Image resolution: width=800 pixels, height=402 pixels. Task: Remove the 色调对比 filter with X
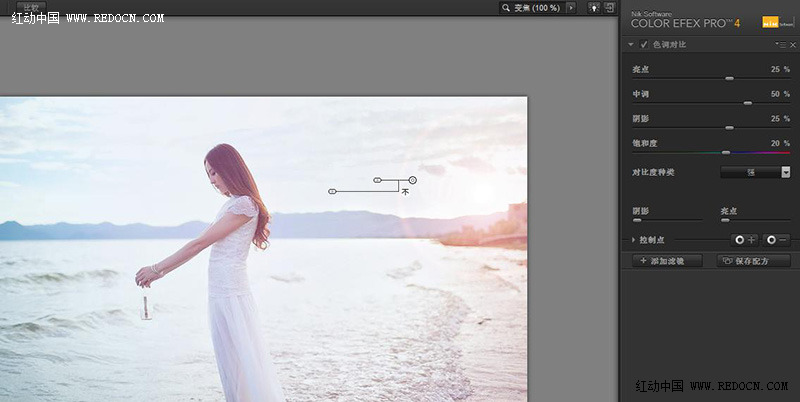click(793, 45)
